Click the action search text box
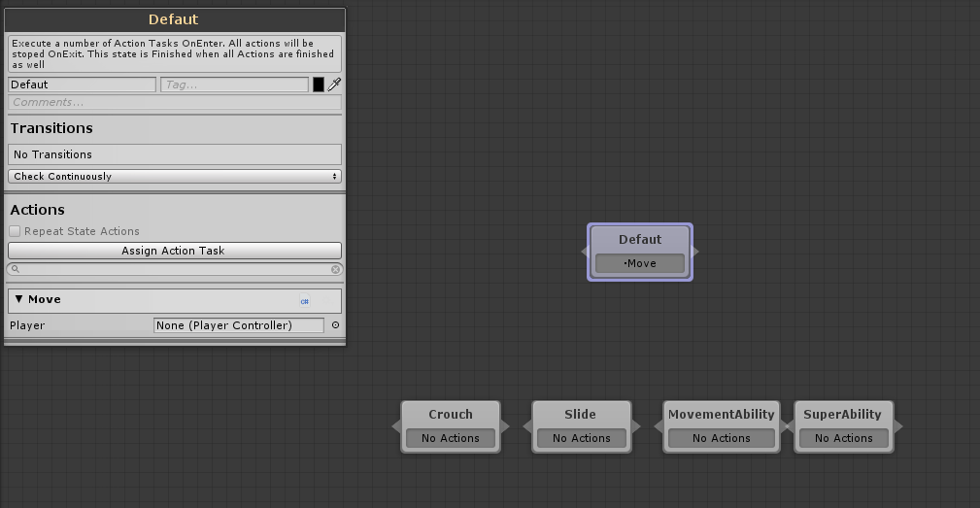 click(175, 269)
